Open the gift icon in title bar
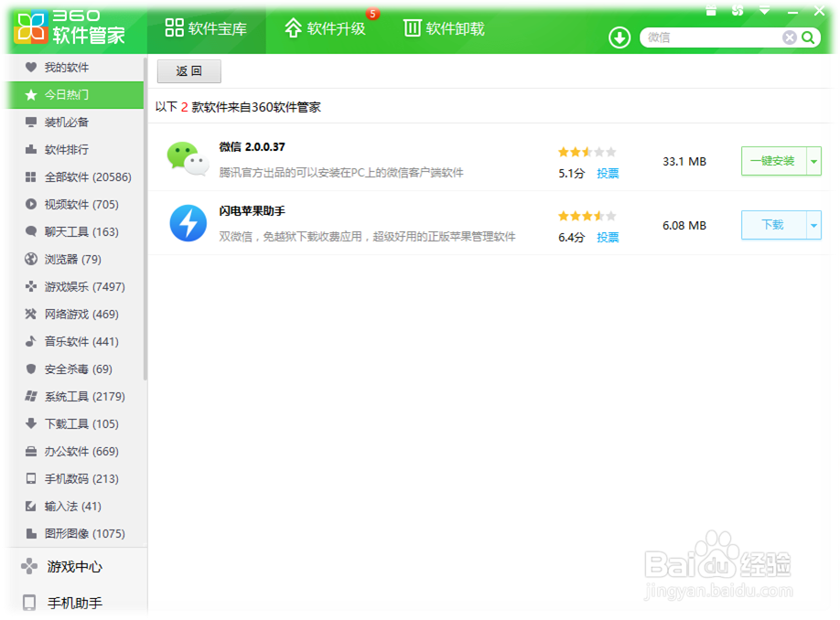840x620 pixels. [x=711, y=10]
